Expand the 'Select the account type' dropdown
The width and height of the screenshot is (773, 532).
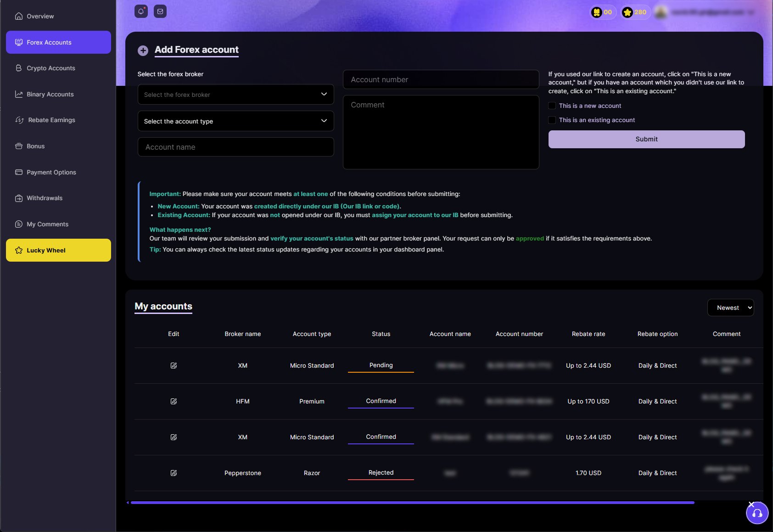(235, 121)
